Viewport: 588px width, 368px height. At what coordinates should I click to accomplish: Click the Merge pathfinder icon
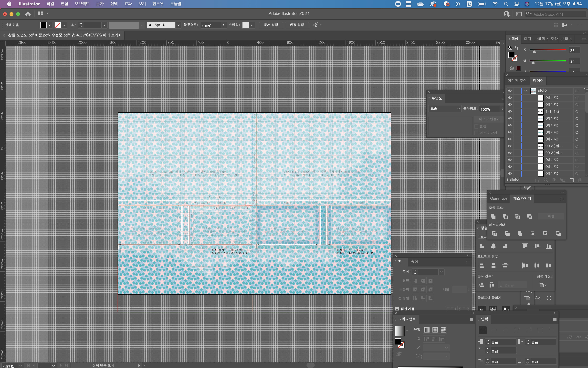point(520,234)
